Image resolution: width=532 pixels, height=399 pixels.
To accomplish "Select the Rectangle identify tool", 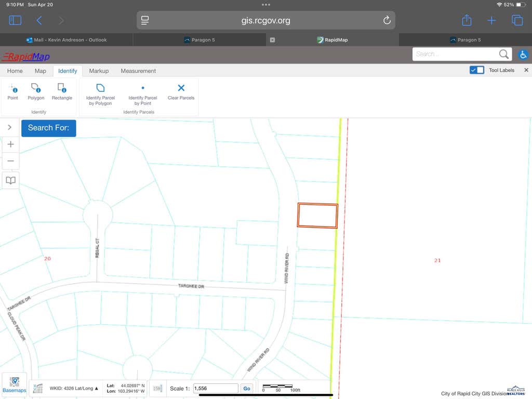I will coord(62,92).
